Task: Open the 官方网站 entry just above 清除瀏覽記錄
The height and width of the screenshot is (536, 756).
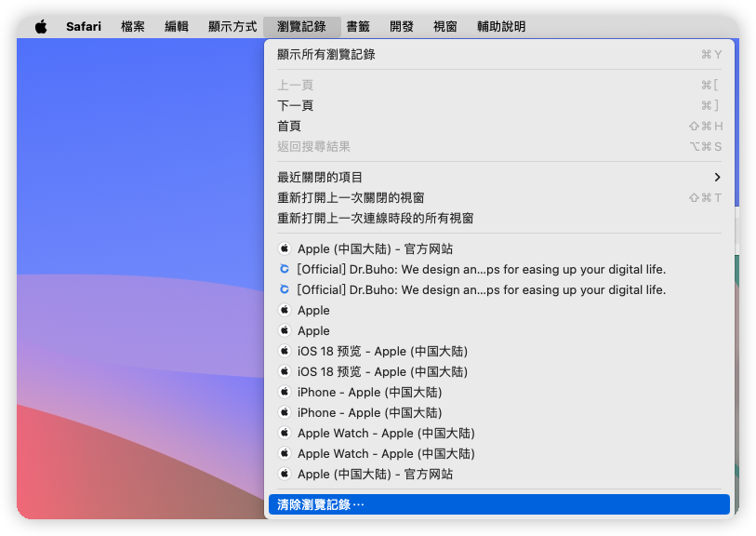Action: click(499, 475)
